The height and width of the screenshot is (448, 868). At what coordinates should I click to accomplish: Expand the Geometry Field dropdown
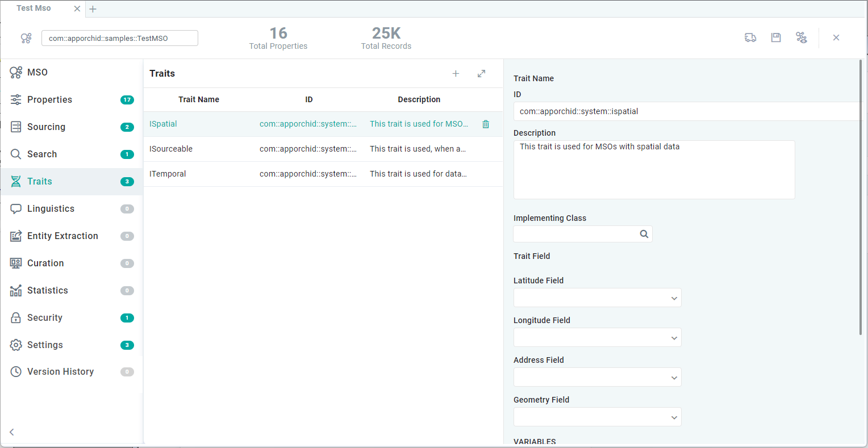point(597,417)
